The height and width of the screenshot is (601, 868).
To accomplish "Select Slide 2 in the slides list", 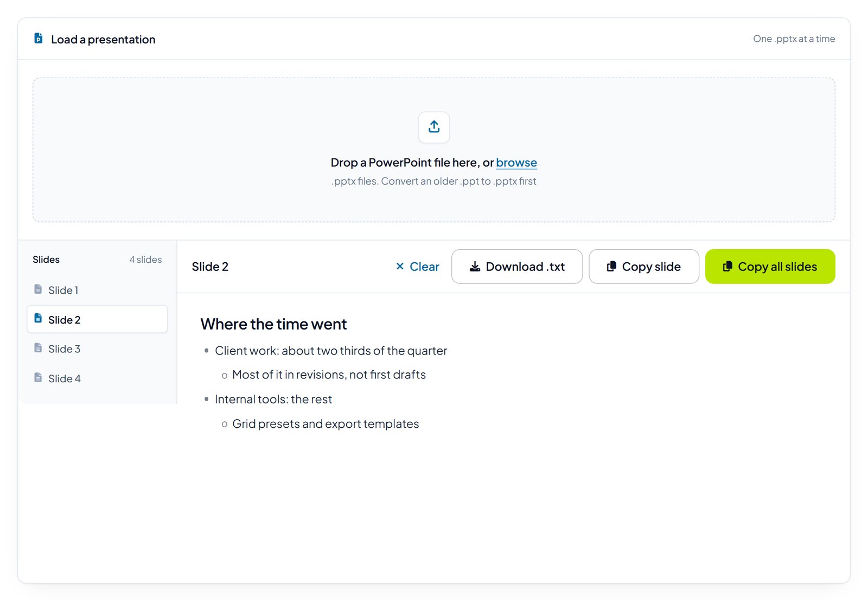I will [97, 319].
